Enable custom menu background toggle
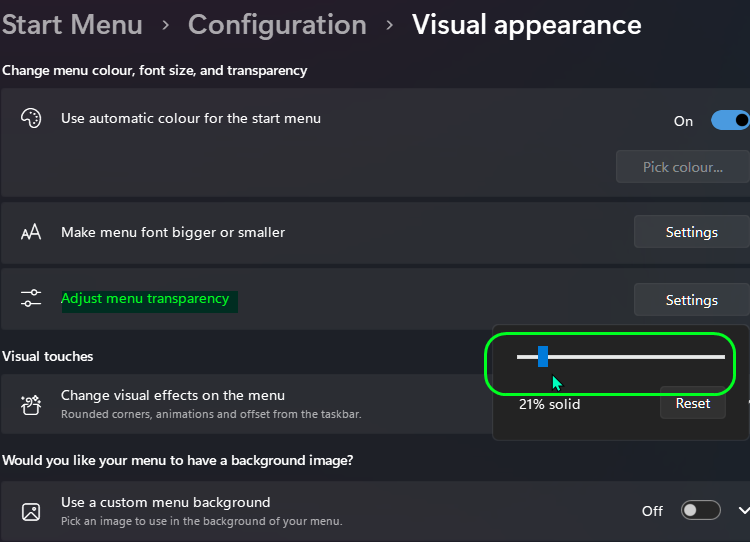The width and height of the screenshot is (750, 542). 701,510
